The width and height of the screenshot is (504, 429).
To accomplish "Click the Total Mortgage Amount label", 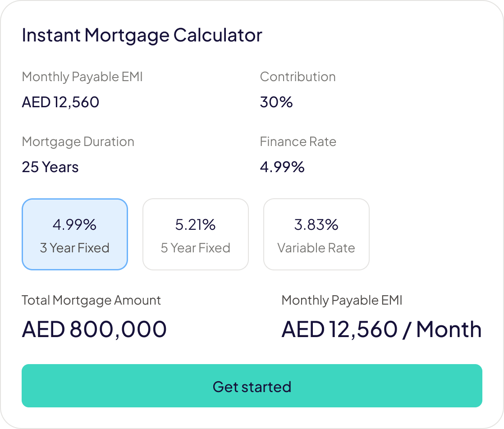I will (x=91, y=300).
